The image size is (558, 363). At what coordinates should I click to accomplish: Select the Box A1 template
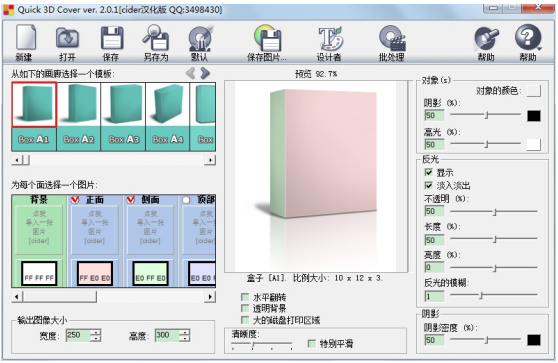click(34, 116)
